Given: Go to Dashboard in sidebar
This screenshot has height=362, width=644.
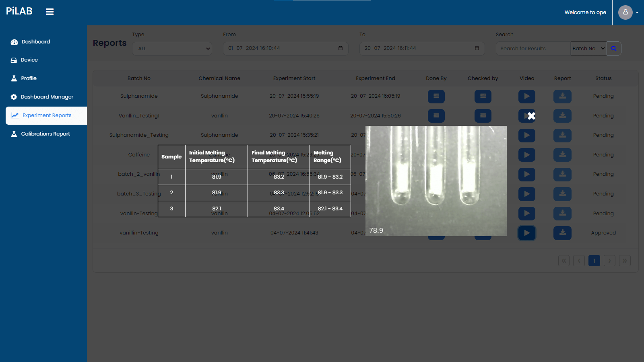Looking at the screenshot, I should coord(35,42).
